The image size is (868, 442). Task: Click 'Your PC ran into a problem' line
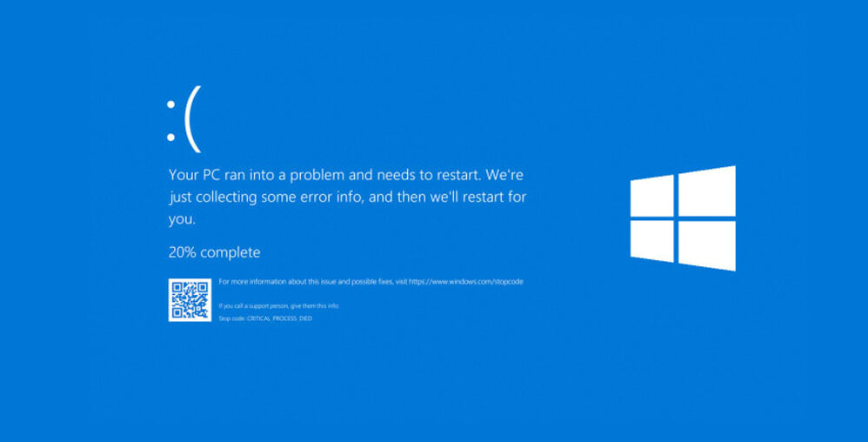[346, 175]
